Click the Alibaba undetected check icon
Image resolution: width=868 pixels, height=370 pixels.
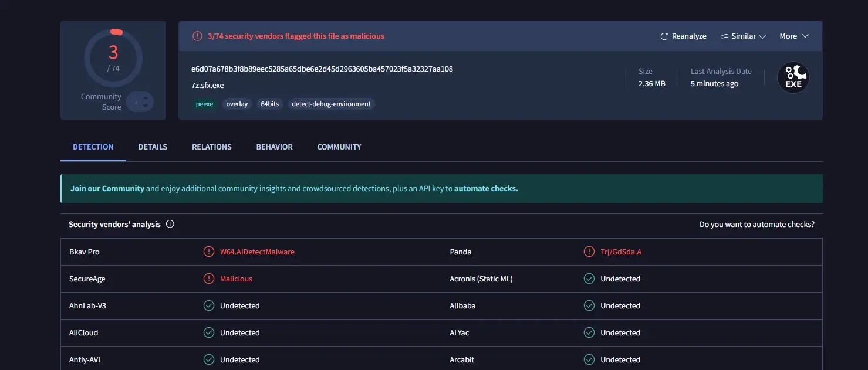click(589, 305)
